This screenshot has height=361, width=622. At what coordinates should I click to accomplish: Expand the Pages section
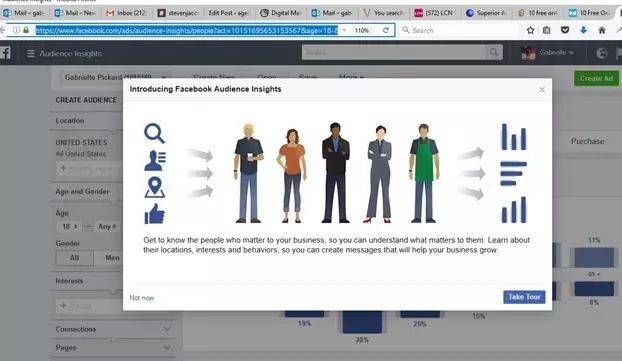click(113, 348)
